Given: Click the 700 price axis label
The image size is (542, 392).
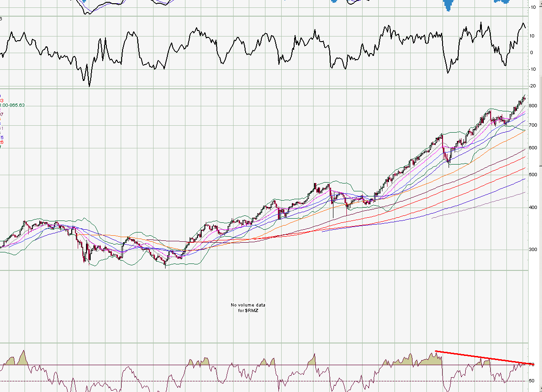Looking at the screenshot, I should [x=533, y=125].
